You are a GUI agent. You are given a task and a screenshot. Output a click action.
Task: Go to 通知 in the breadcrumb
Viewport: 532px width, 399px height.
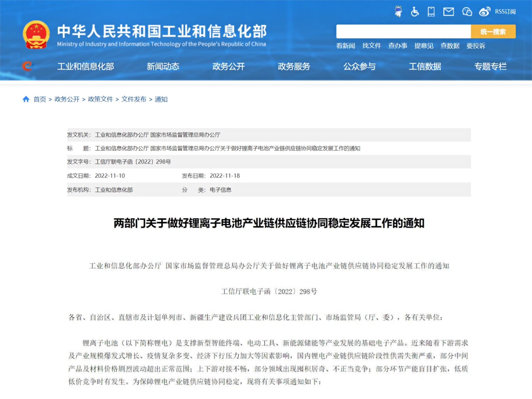point(161,99)
